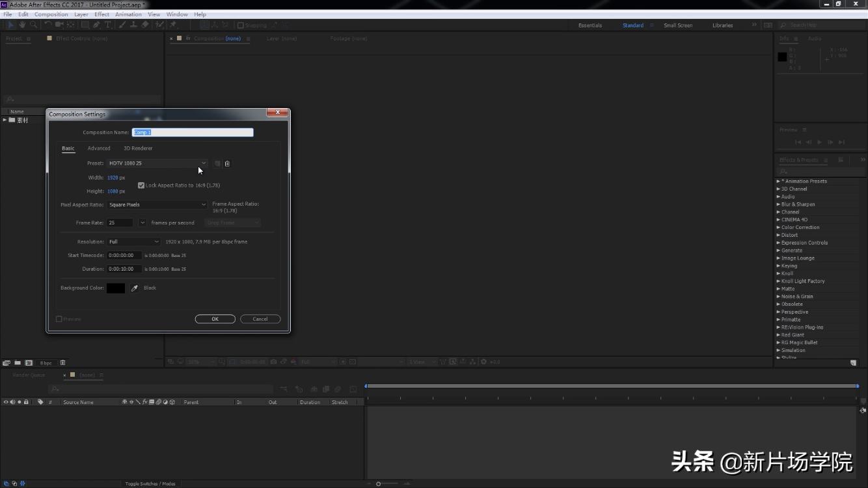Select the Rectangle shape tool
Viewport: 868px width, 488px height.
pyautogui.click(x=85, y=25)
